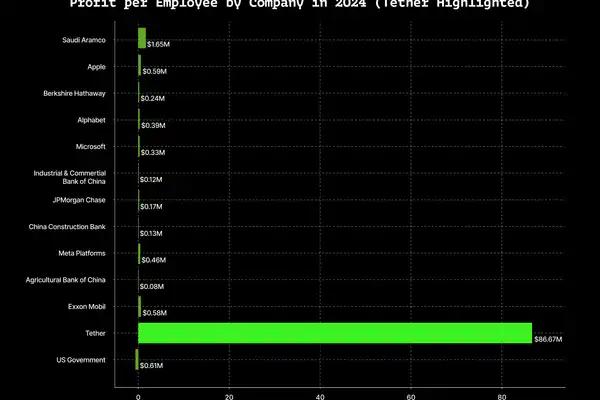Click the US Government negative bar
Image resolution: width=600 pixels, height=400 pixels.
pyautogui.click(x=137, y=359)
